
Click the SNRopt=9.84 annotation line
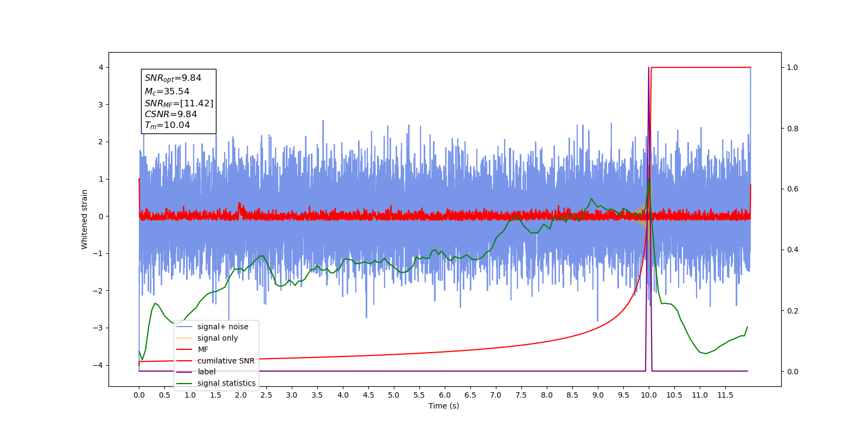[x=173, y=78]
